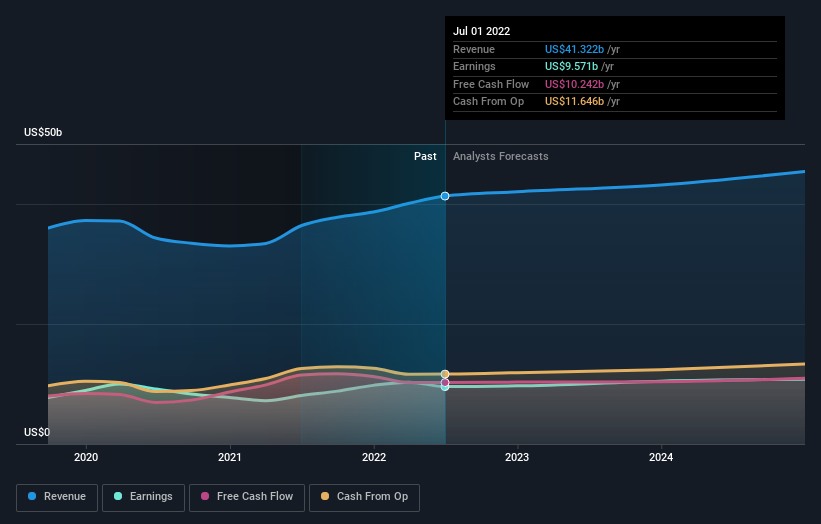Click the US$11.646b cash from op value
This screenshot has height=524, width=821.
tap(574, 102)
